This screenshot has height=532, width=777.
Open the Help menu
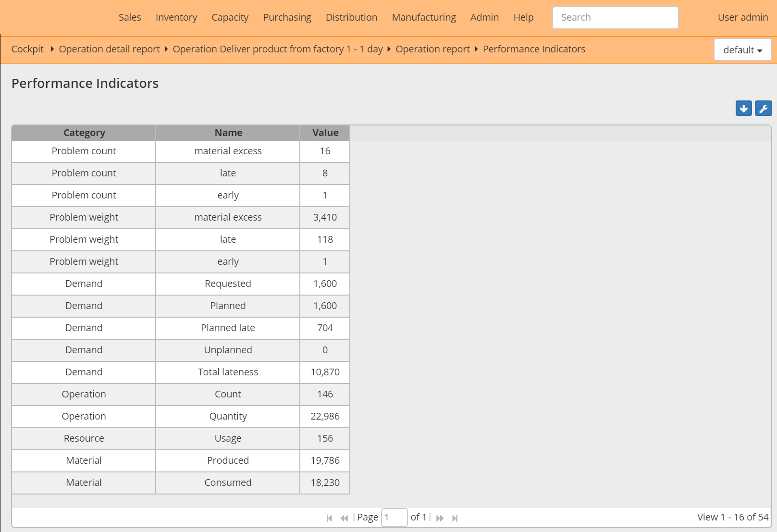point(523,17)
